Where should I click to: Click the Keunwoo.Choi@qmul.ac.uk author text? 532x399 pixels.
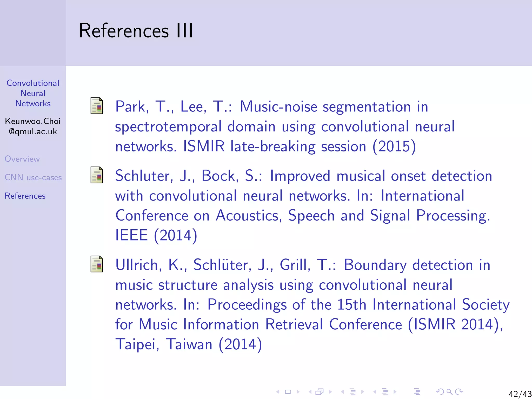click(x=33, y=126)
